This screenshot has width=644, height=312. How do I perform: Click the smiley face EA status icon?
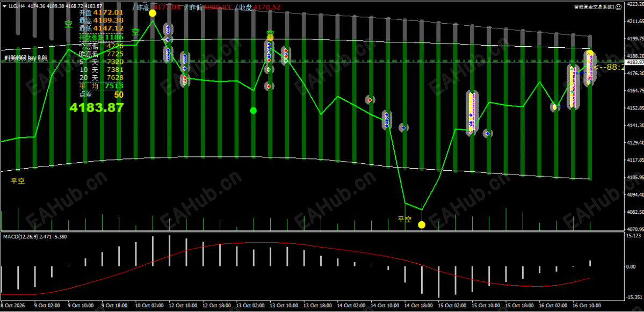[x=619, y=7]
